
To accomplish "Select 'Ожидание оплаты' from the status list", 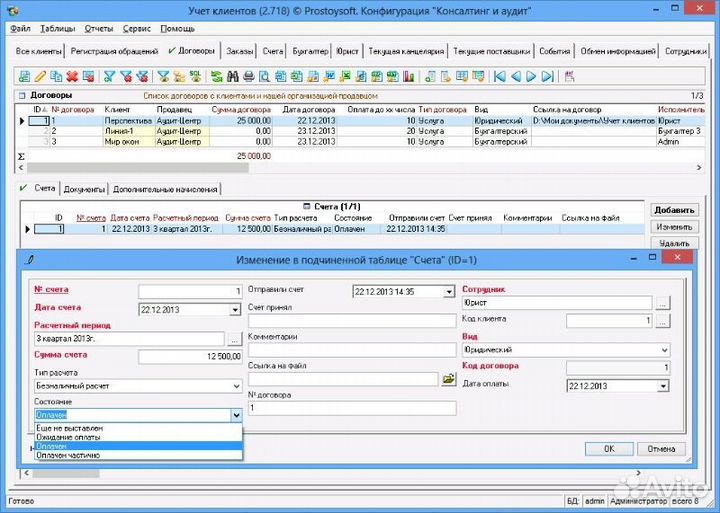I will [x=68, y=436].
